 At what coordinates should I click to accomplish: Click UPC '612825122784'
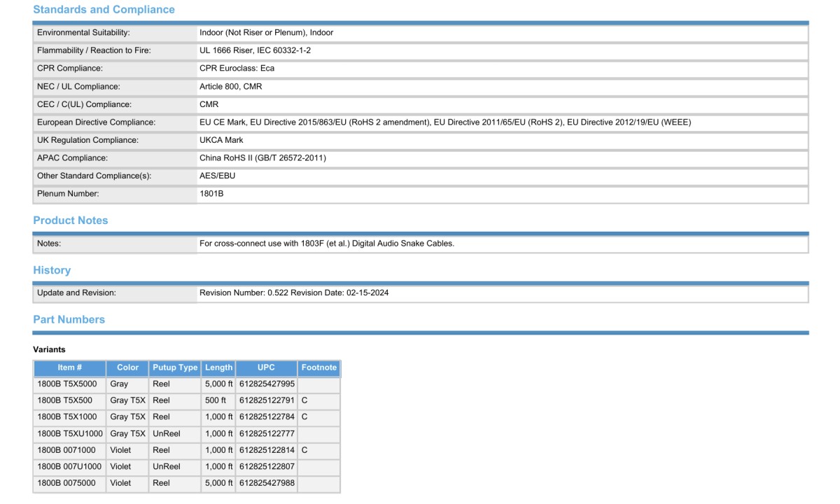[x=267, y=417]
